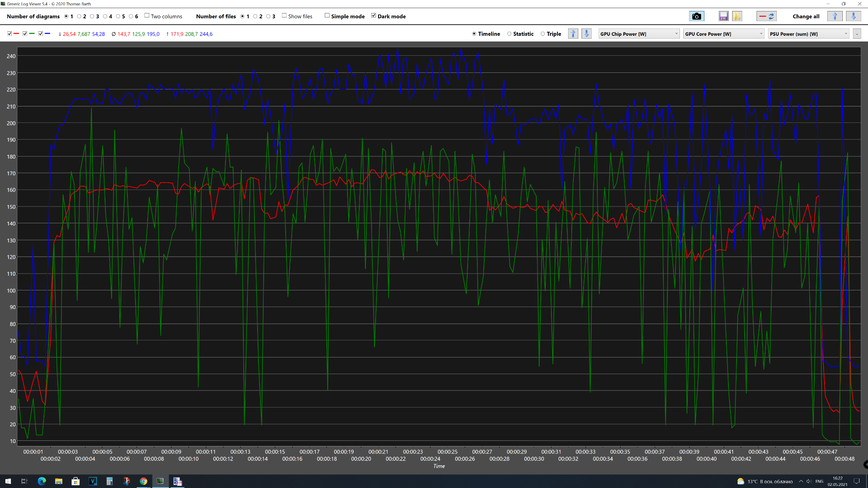Set number of diagrams to 4
This screenshot has width=868, height=488.
(x=105, y=16)
